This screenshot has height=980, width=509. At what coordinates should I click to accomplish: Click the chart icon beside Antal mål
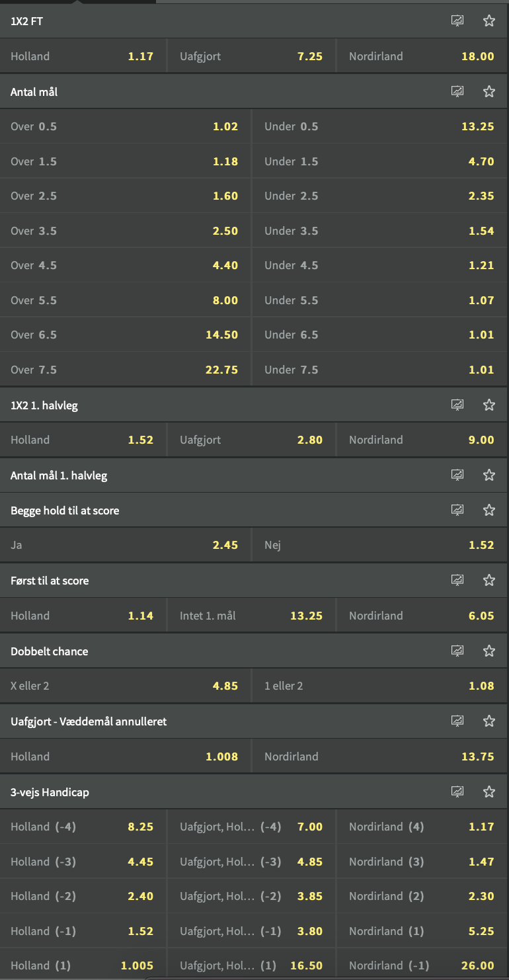457,91
